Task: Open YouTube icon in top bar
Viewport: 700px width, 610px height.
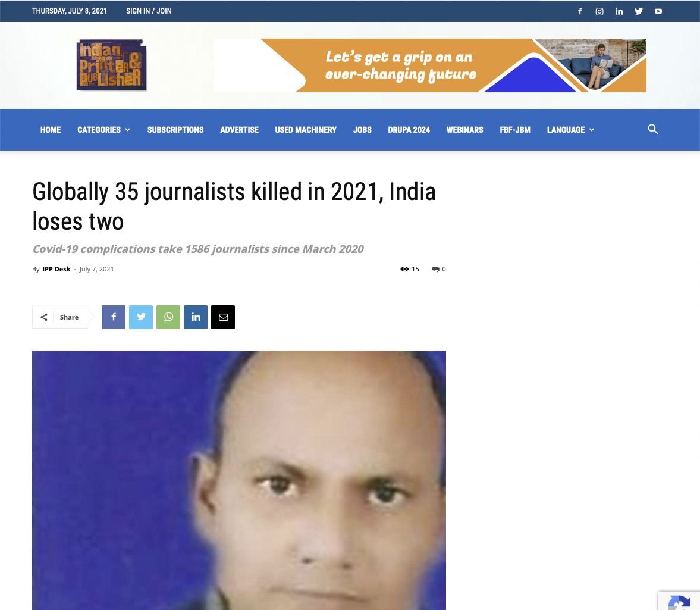Action: tap(658, 11)
